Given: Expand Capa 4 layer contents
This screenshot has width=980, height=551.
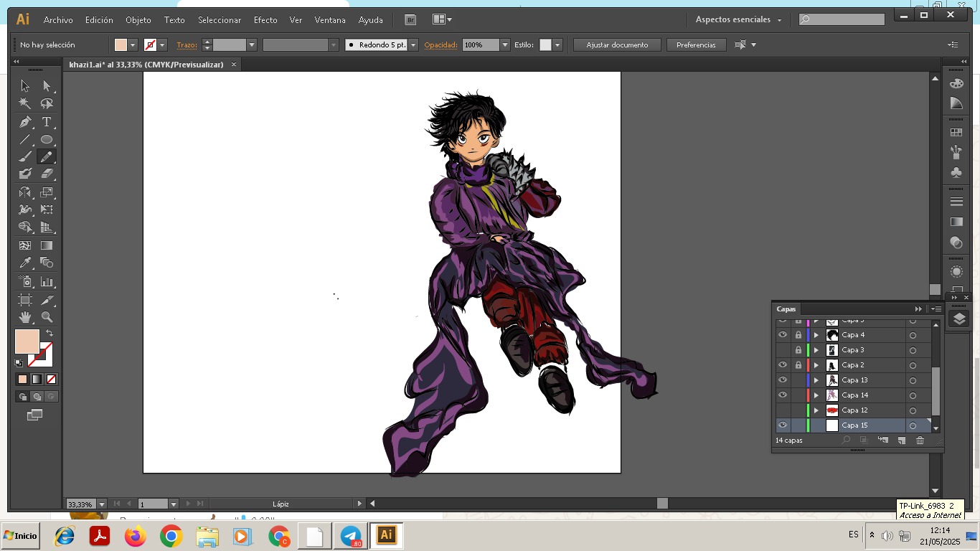Looking at the screenshot, I should tap(816, 335).
